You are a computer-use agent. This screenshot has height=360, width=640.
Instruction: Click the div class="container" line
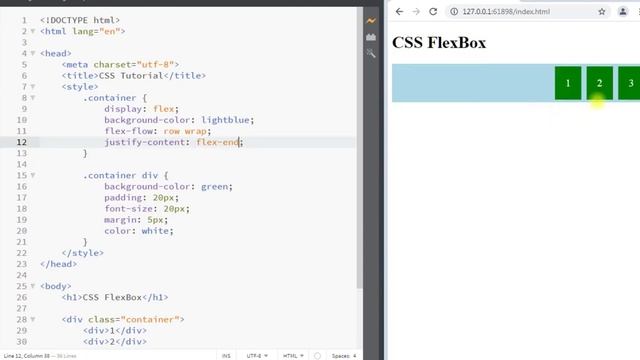point(123,319)
